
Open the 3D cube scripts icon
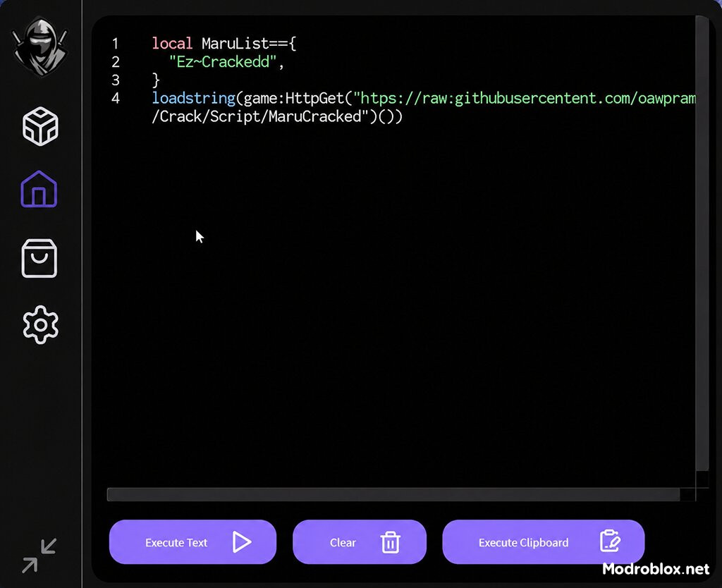tap(40, 126)
